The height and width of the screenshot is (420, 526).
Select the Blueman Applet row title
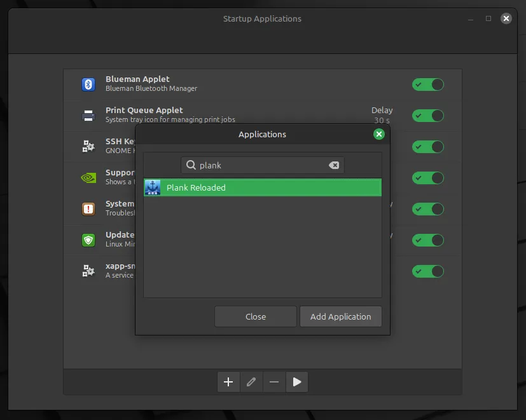tap(137, 79)
